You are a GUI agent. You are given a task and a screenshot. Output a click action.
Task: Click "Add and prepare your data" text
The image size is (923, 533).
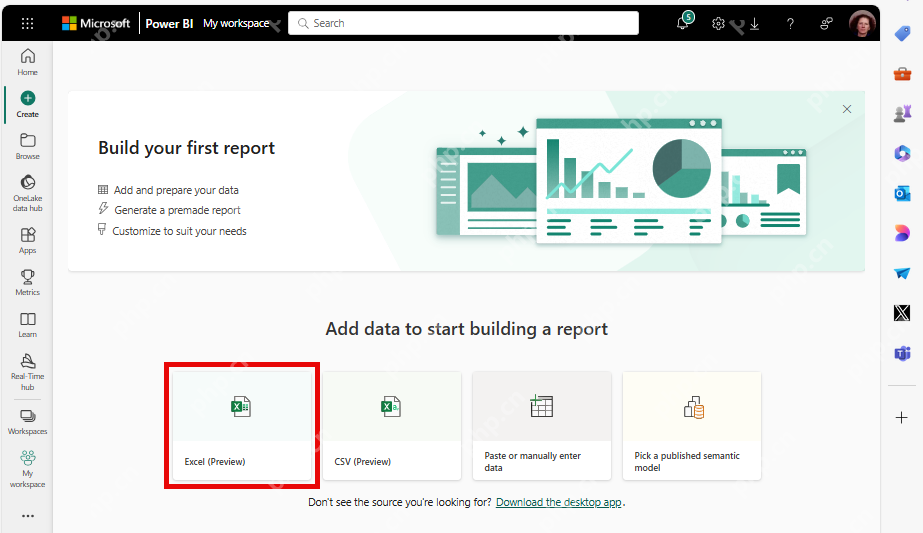(x=176, y=190)
